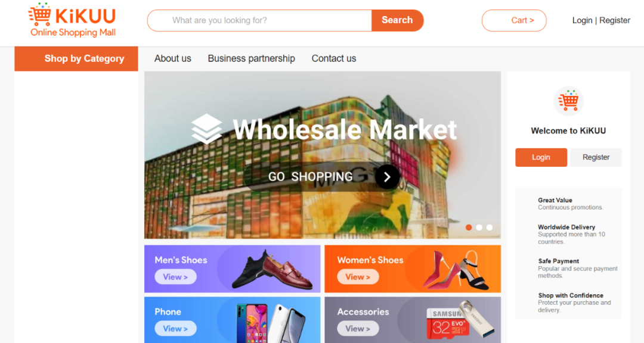
Task: Click the orange Search button
Action: click(x=397, y=20)
